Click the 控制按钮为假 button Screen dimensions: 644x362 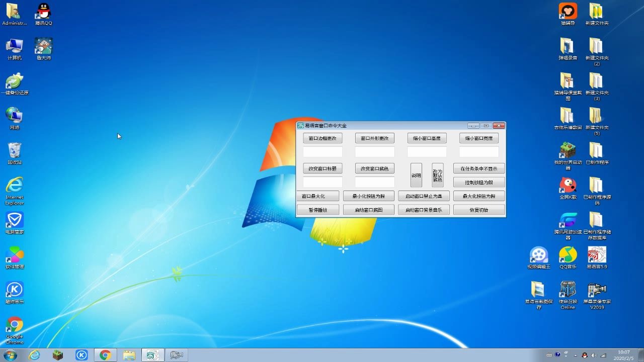click(479, 182)
